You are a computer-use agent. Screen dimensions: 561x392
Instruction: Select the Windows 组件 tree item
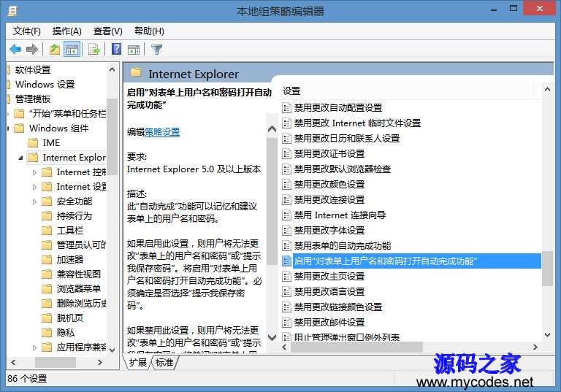pos(58,128)
